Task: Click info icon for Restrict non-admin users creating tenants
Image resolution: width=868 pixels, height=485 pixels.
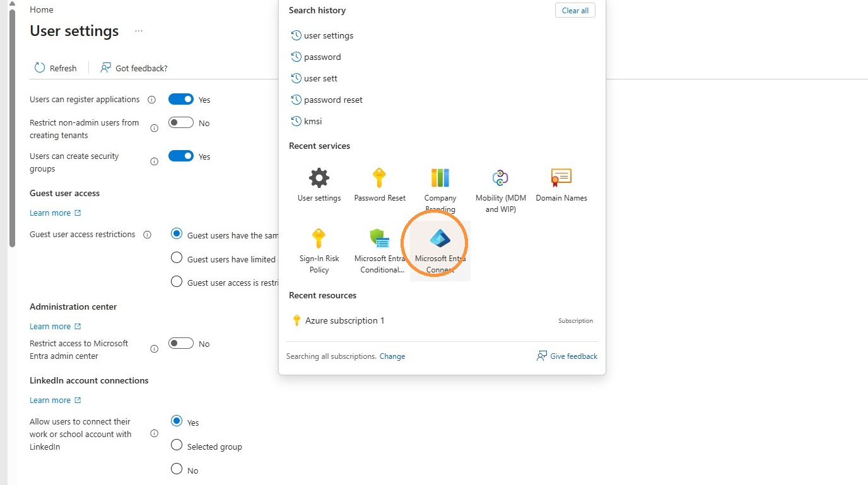Action: (154, 129)
